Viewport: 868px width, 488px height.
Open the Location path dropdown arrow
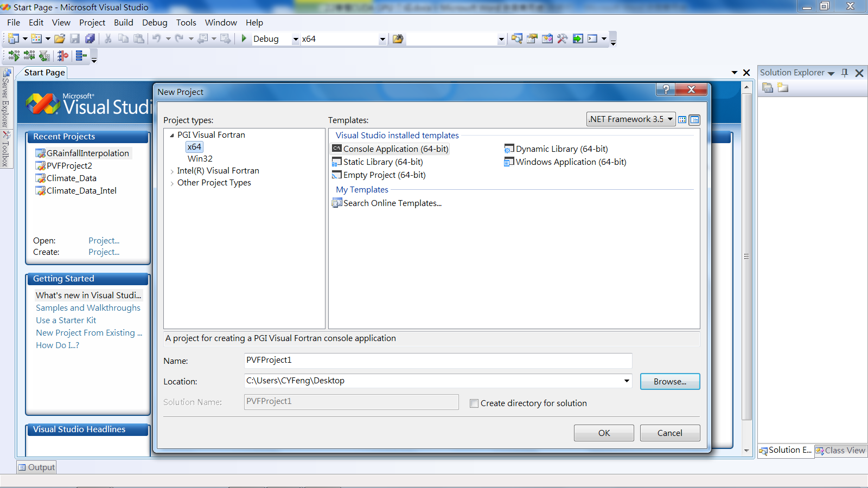click(x=627, y=381)
